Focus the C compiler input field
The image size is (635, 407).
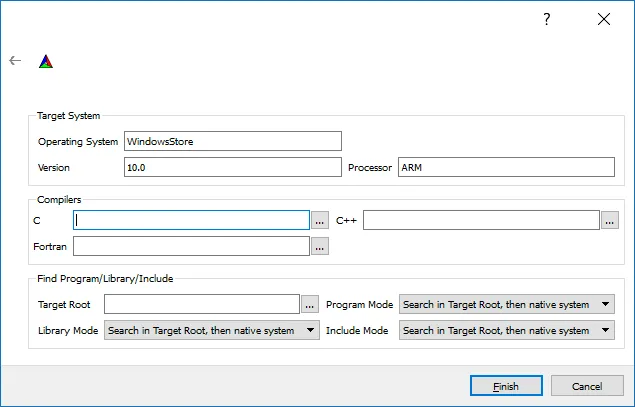tap(191, 220)
